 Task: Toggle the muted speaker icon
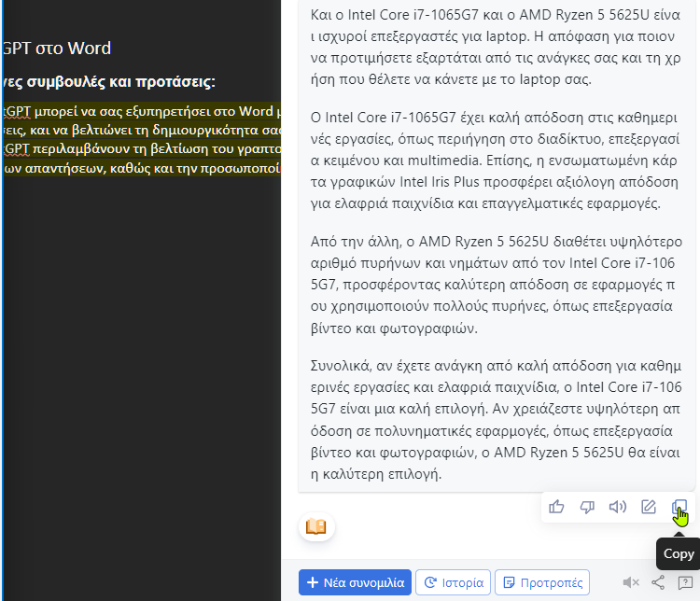[x=631, y=582]
